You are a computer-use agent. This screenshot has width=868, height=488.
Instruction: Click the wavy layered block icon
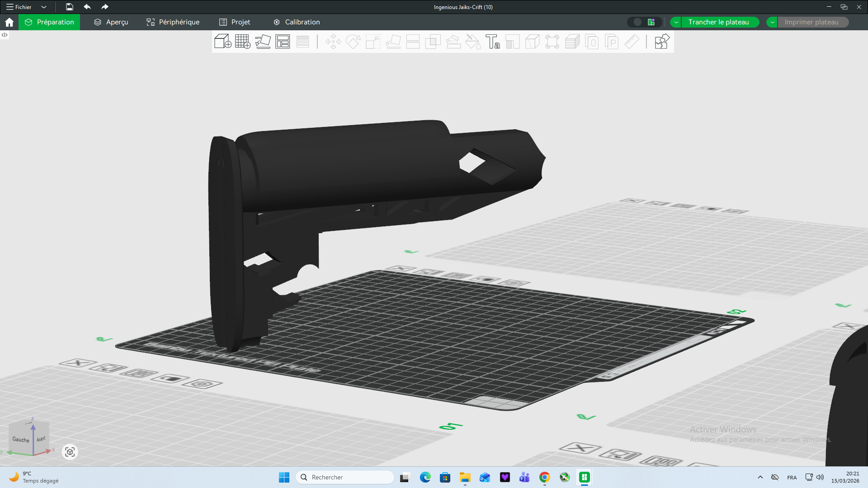point(572,42)
